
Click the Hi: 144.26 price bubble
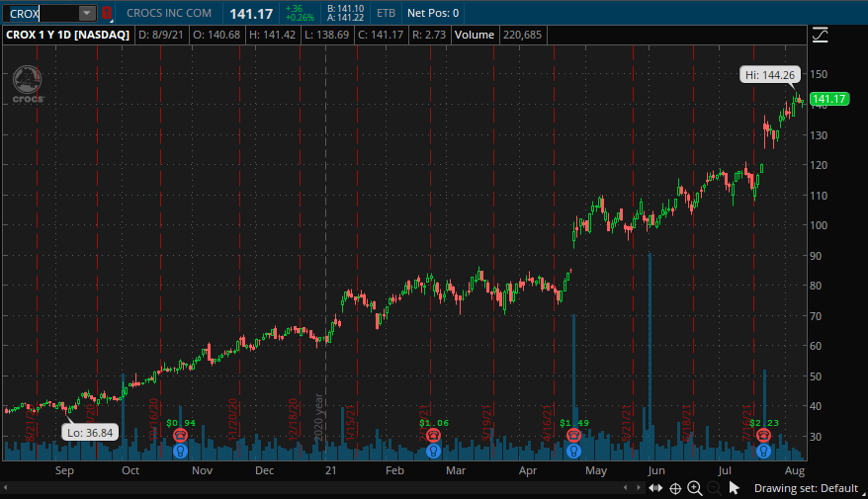click(770, 75)
